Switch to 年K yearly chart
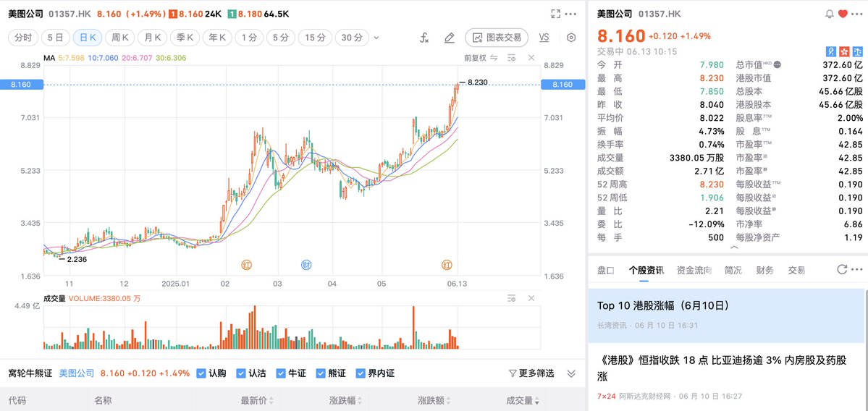 tap(217, 38)
